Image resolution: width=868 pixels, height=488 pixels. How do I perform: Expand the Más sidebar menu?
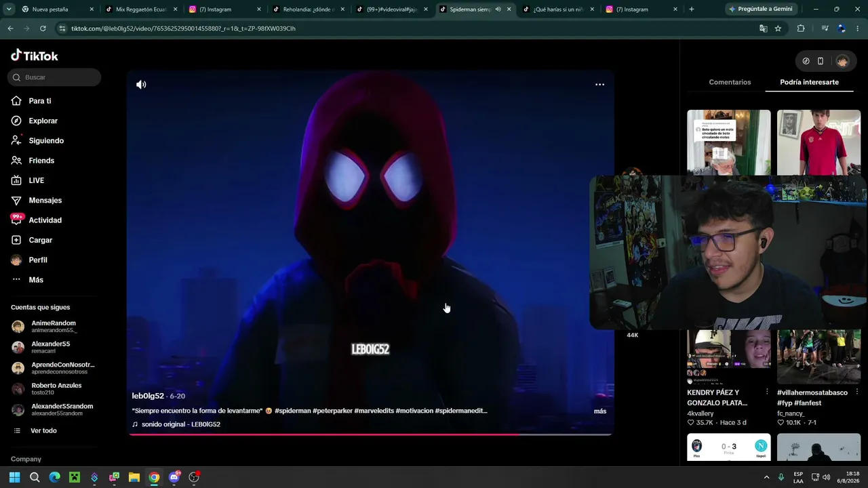click(36, 280)
